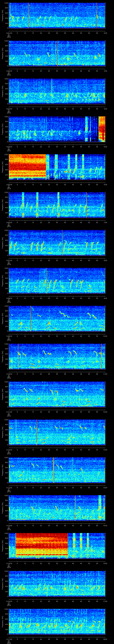Open the spectrogram starting at 0:02:00
The image size is (114, 644).
57,53
